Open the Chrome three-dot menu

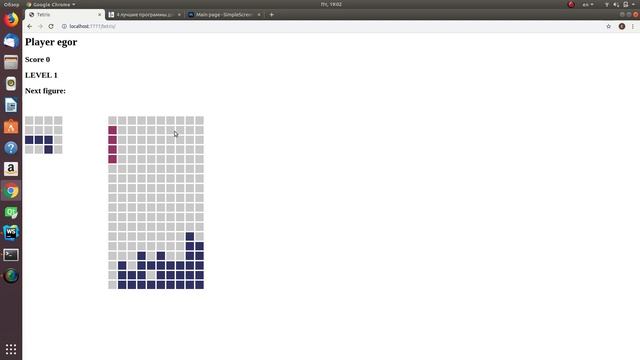[633, 26]
